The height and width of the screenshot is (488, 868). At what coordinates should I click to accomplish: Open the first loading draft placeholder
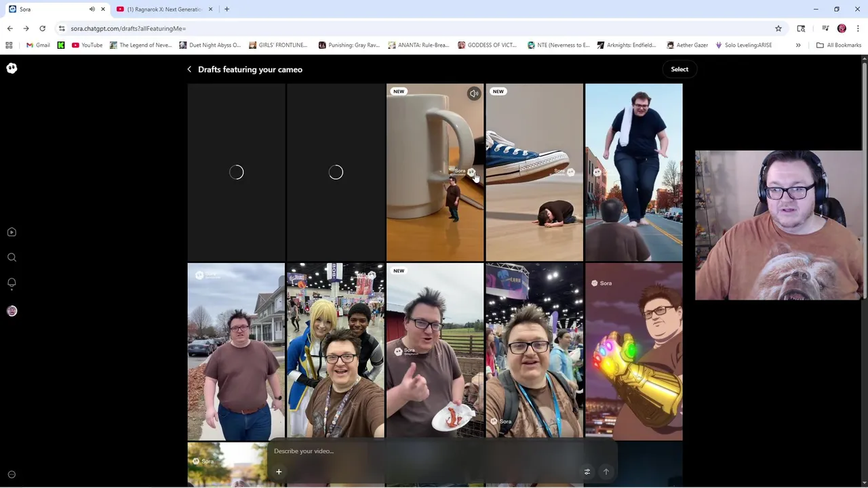click(x=236, y=172)
